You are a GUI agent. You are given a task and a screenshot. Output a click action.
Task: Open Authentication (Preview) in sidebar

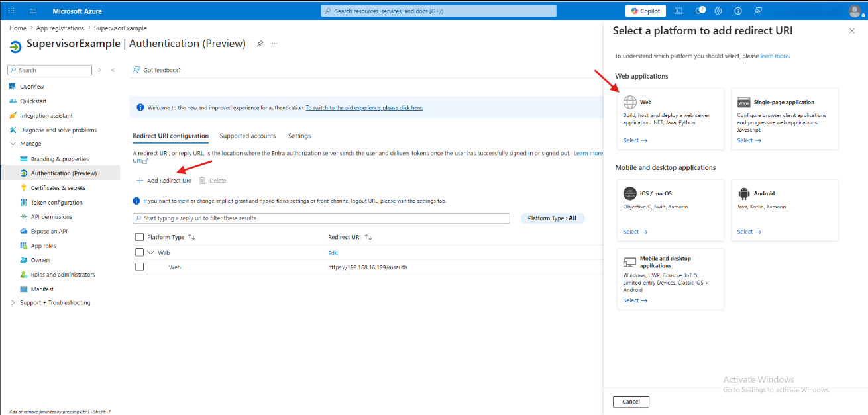(64, 173)
